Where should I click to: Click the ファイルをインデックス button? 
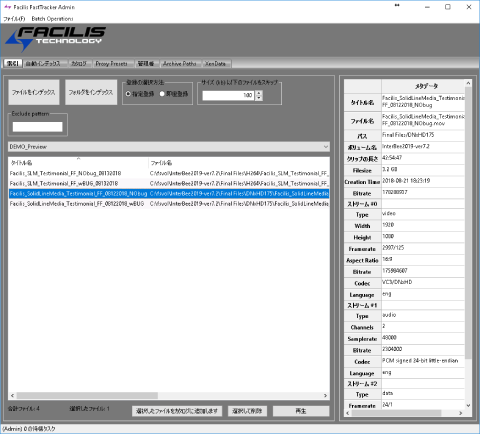tap(34, 92)
